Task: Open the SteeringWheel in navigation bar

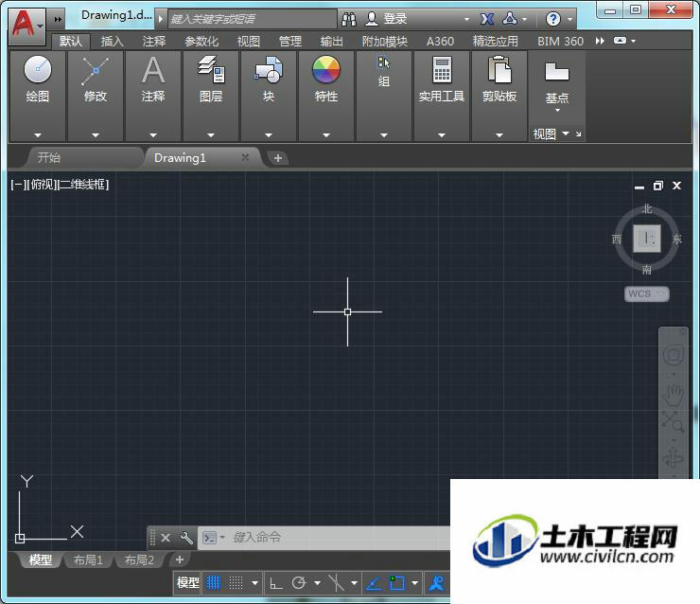Action: (x=673, y=356)
